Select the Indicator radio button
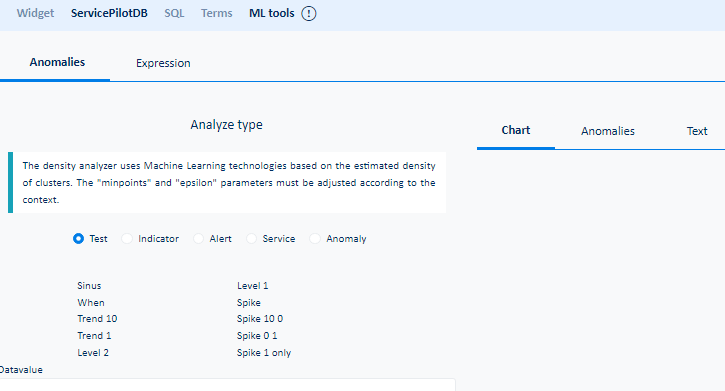The width and height of the screenshot is (725, 391). (x=127, y=238)
